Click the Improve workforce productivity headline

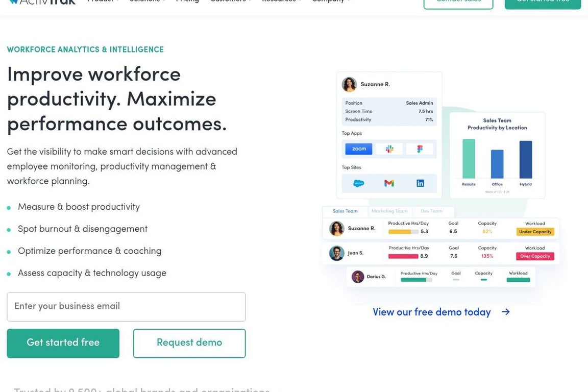click(117, 100)
